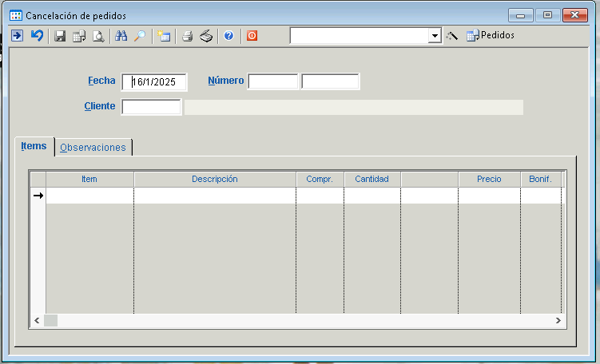Click the new record icon with star

coord(164,36)
